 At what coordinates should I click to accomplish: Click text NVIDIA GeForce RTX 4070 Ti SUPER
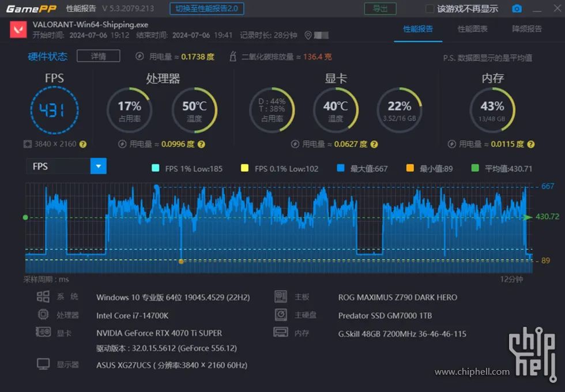click(x=159, y=333)
